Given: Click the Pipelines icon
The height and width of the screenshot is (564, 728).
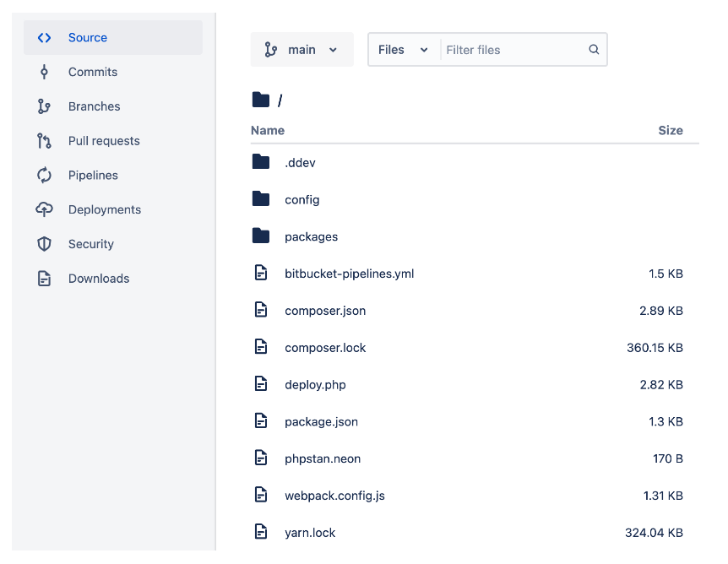Looking at the screenshot, I should click(x=44, y=175).
